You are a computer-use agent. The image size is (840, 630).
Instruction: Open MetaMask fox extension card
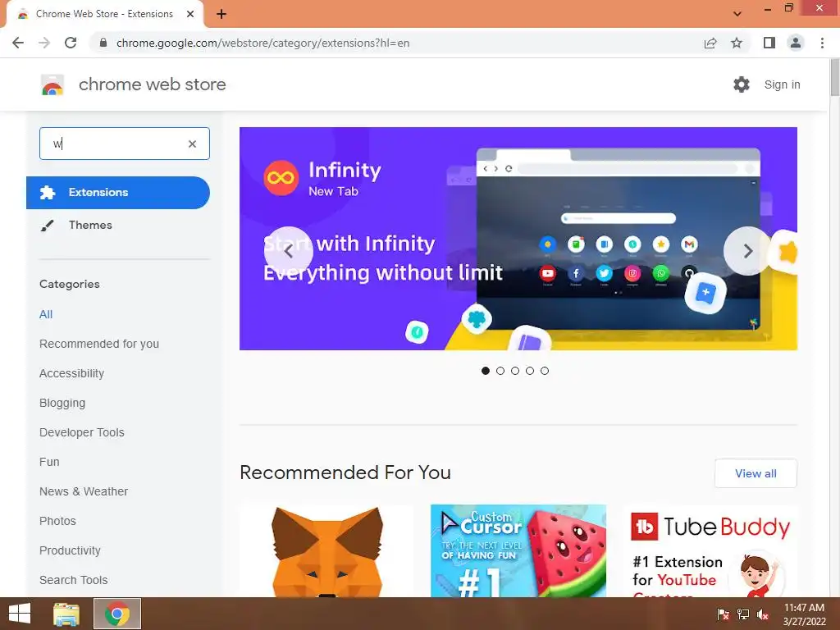[x=326, y=550]
